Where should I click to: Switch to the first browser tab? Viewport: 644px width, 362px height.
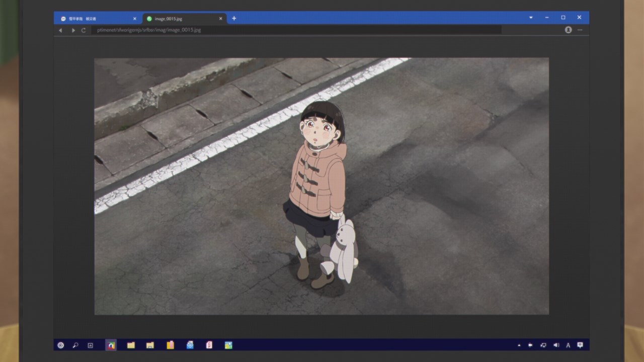pos(98,19)
